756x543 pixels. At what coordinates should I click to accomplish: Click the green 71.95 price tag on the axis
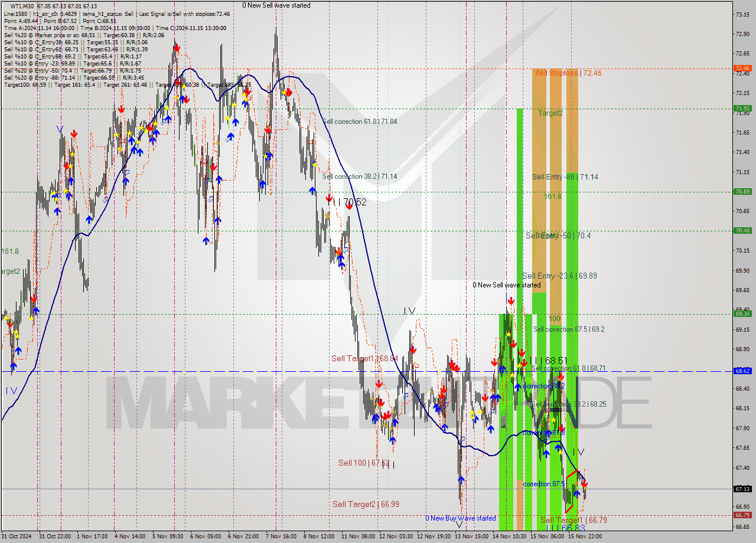[x=742, y=109]
